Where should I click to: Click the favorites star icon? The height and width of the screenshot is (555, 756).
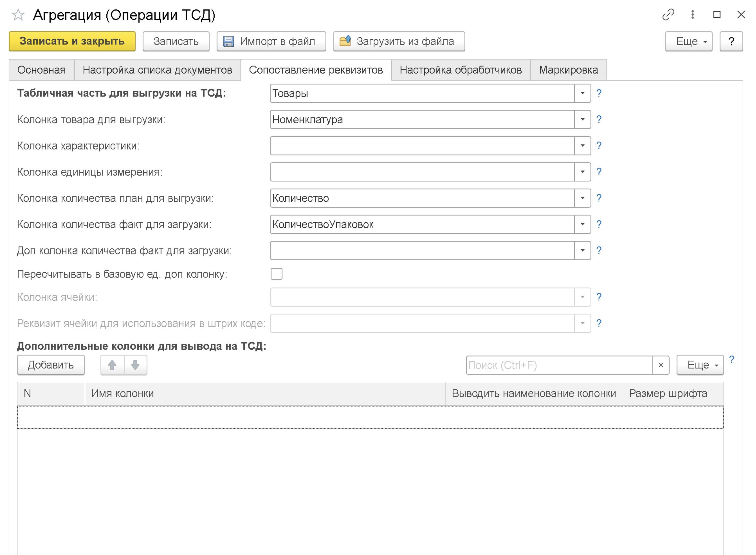pos(18,15)
